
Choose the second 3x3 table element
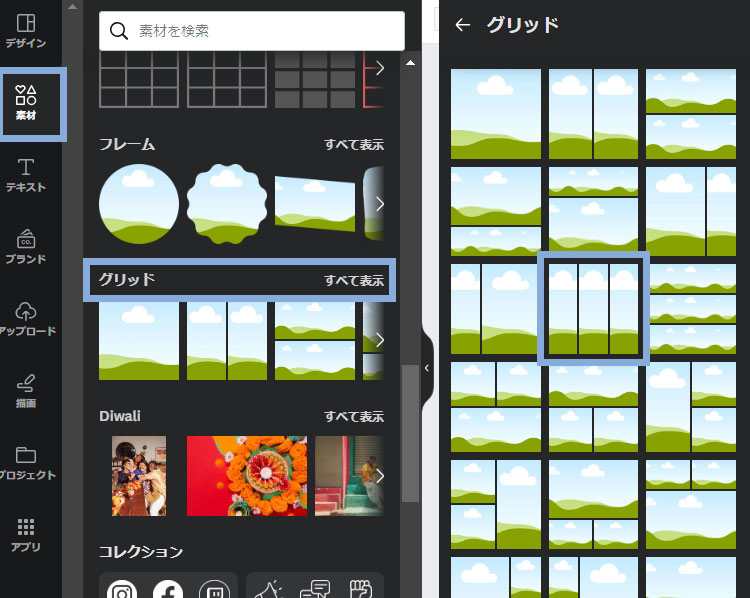tap(227, 79)
